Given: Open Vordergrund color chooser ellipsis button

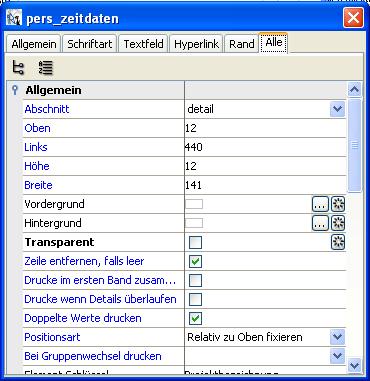Looking at the screenshot, I should [320, 204].
